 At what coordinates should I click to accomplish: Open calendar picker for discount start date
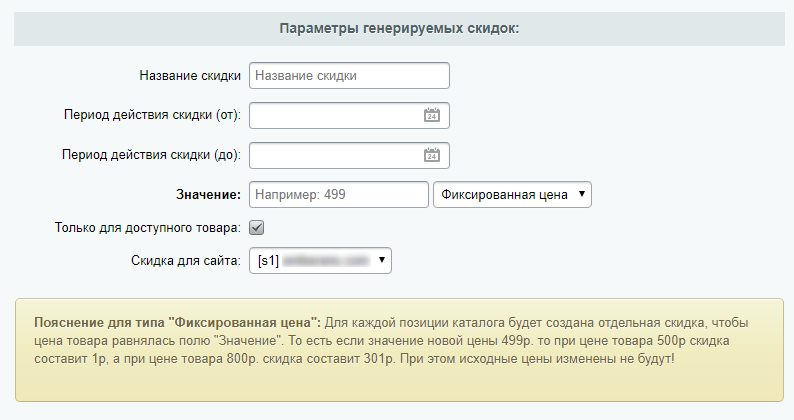(431, 116)
